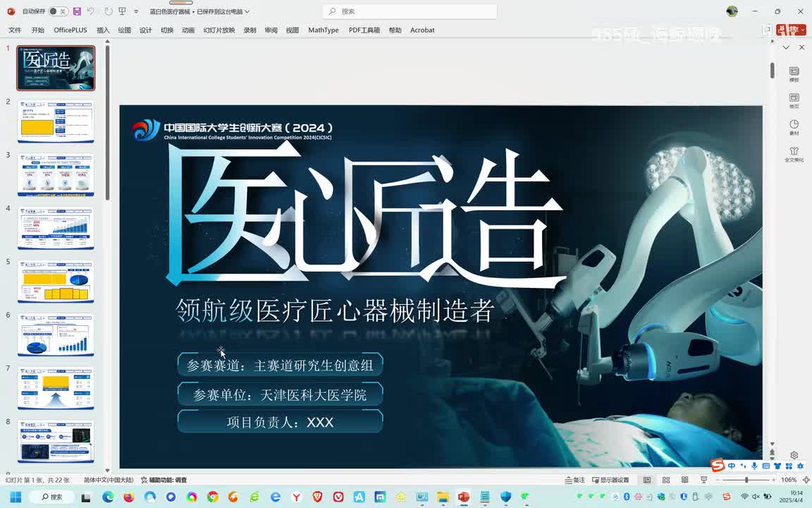Viewport: 812px width, 508px height.
Task: Click subtitle 领航级医疗匠心器械制造者
Action: (335, 311)
